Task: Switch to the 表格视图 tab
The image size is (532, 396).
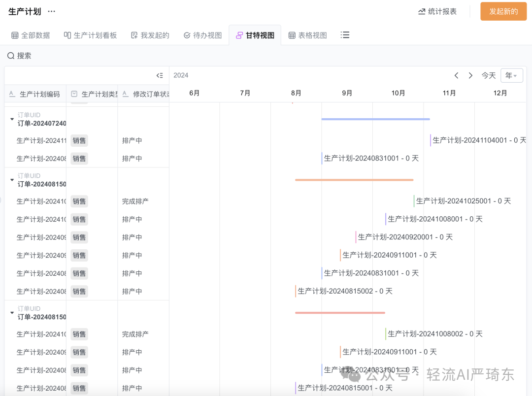Action: (307, 35)
